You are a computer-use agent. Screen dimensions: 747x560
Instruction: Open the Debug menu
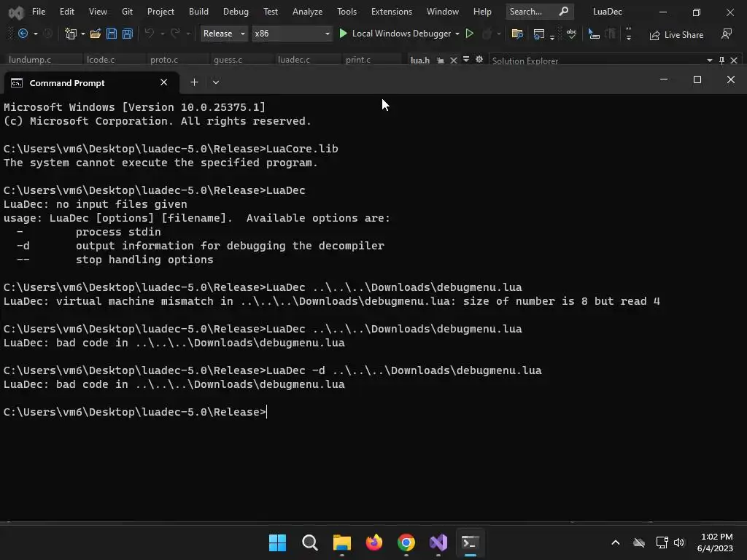pyautogui.click(x=236, y=12)
